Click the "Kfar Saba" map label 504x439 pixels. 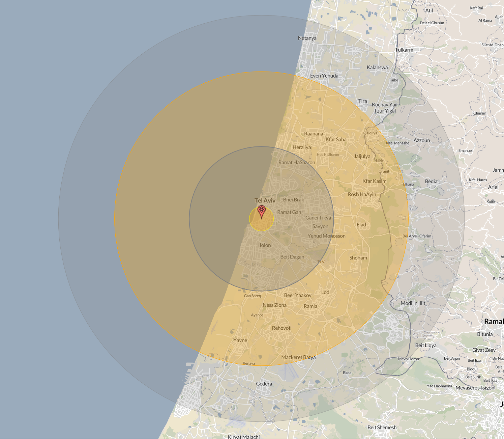coord(336,140)
